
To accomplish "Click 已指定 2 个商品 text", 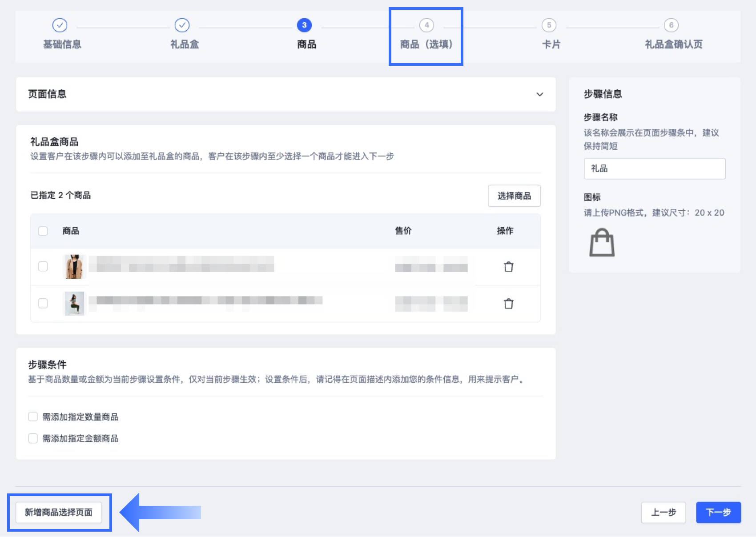I will coord(60,195).
